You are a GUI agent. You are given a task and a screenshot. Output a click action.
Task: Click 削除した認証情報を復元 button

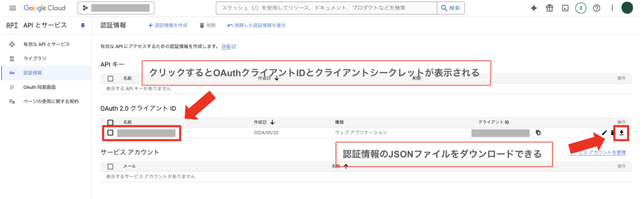tap(257, 25)
